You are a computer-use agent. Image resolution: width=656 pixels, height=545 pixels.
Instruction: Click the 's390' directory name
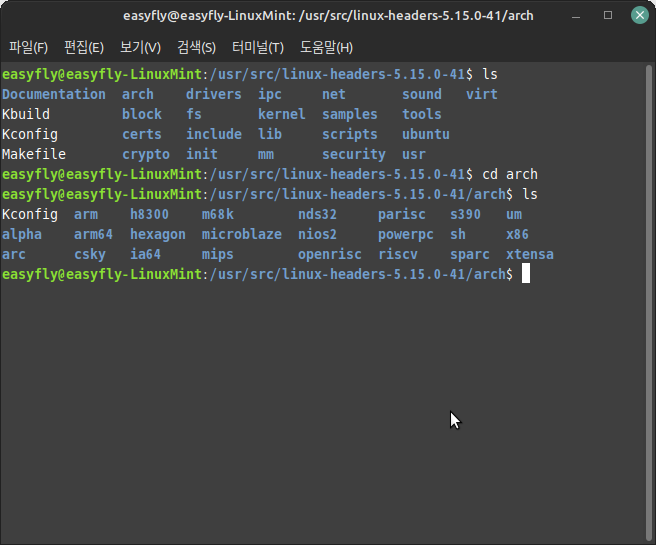coord(466,214)
